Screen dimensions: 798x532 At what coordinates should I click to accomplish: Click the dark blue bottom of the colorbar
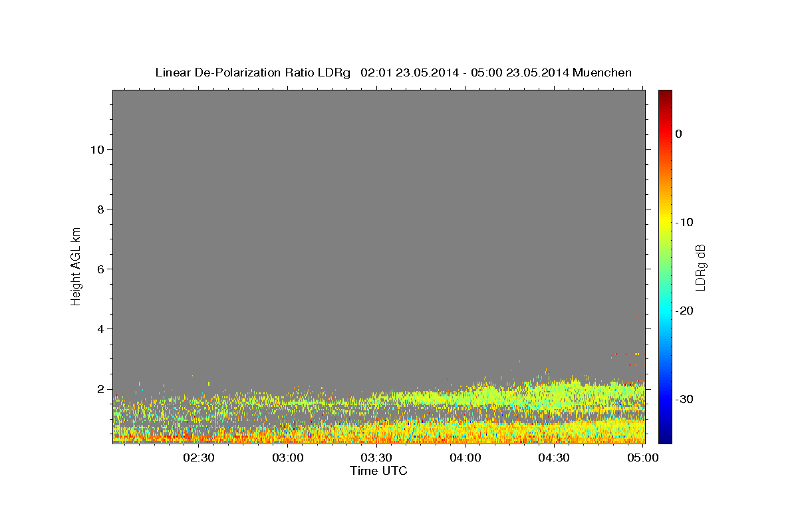665,438
